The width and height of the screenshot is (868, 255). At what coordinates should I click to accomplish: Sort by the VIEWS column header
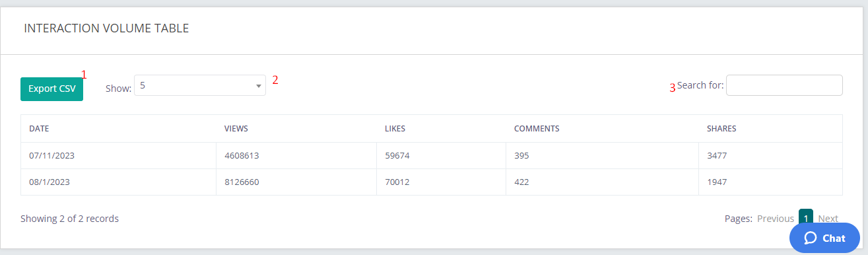(236, 129)
